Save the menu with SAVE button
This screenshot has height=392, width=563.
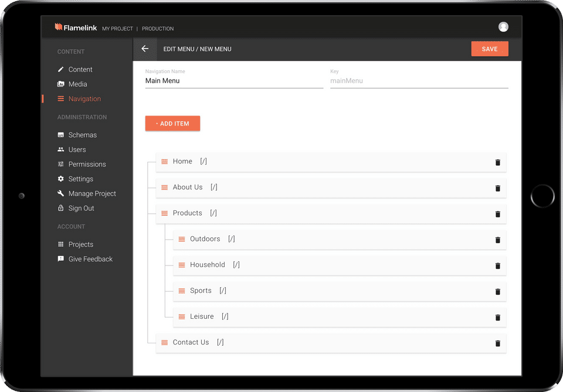(489, 49)
